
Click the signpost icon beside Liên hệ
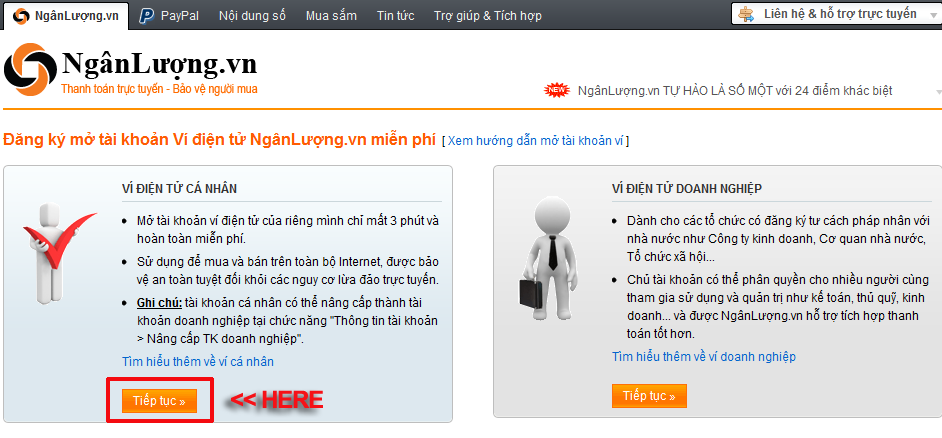[x=746, y=14]
